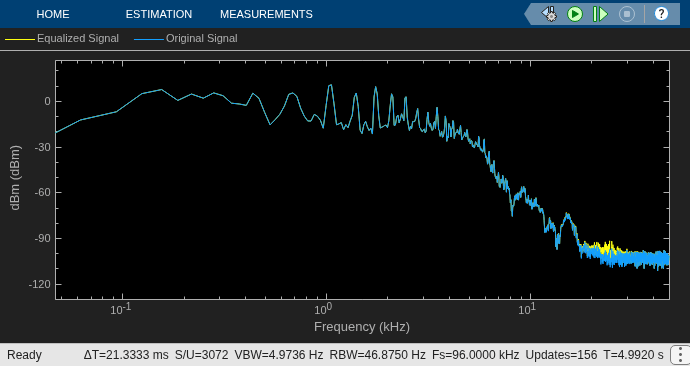Click the Step Forward button
The width and height of the screenshot is (690, 366).
coord(600,14)
